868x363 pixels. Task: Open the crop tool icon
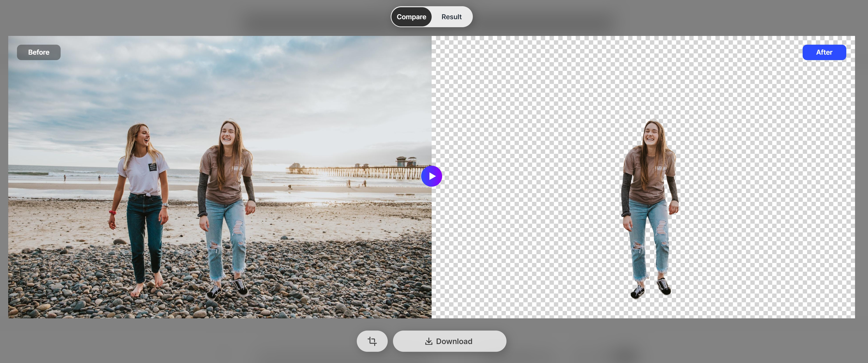click(372, 341)
